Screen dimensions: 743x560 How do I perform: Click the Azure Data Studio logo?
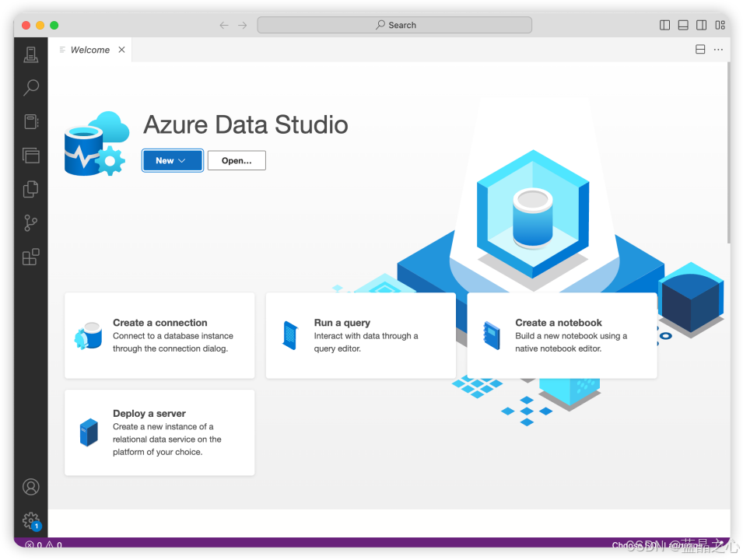(x=97, y=144)
